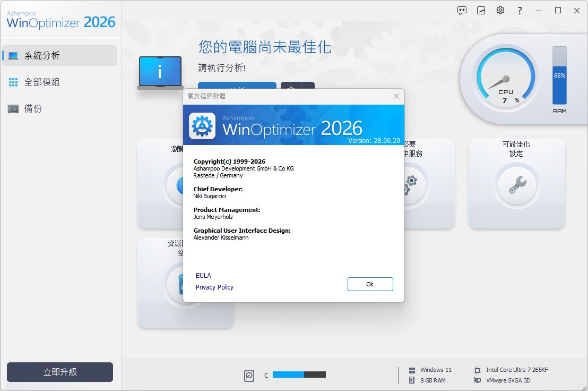This screenshot has height=391, width=588.
Task: Click the Ashampoo WinOptimizer 2026 sidebar logo
Action: pyautogui.click(x=60, y=20)
